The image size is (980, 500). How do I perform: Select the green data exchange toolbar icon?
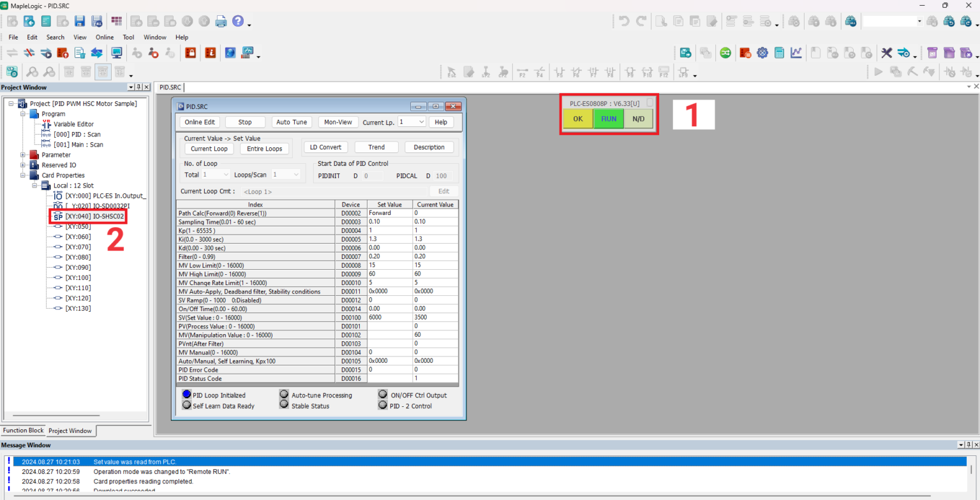click(725, 52)
